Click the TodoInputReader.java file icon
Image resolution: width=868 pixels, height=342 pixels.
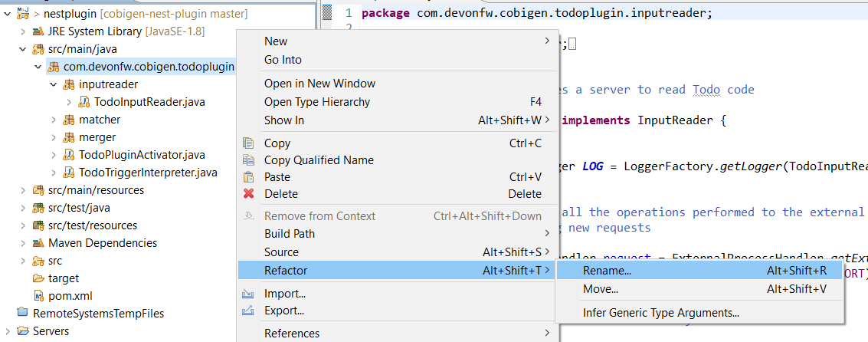pyautogui.click(x=84, y=102)
